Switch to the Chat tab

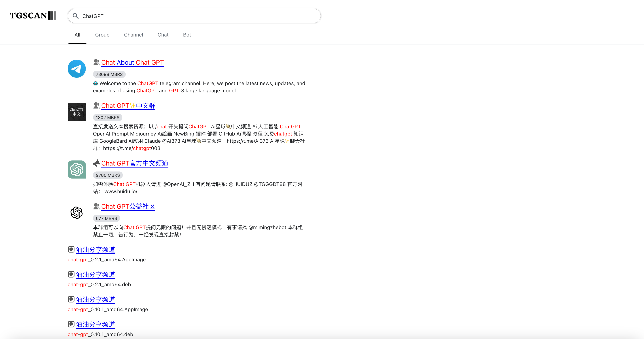click(163, 35)
